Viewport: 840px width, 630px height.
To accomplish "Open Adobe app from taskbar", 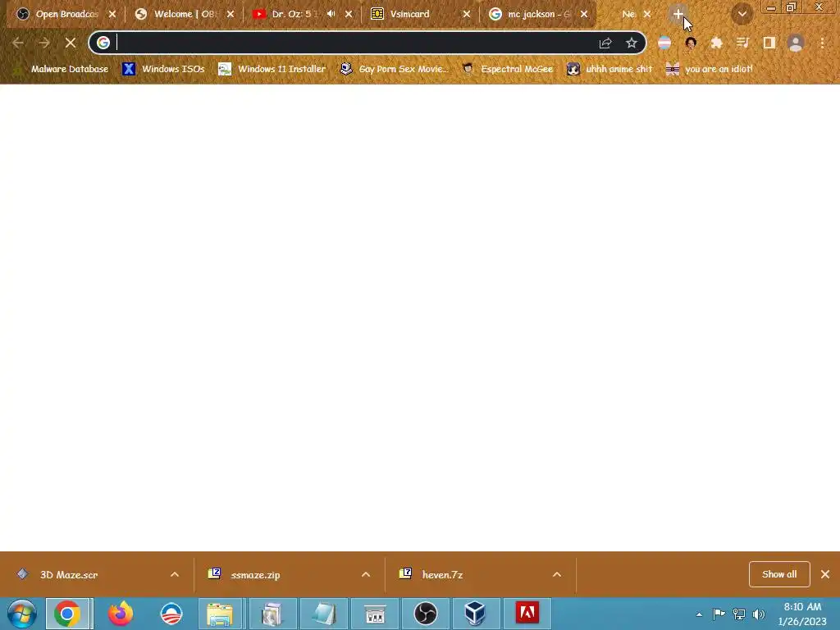I will click(527, 614).
